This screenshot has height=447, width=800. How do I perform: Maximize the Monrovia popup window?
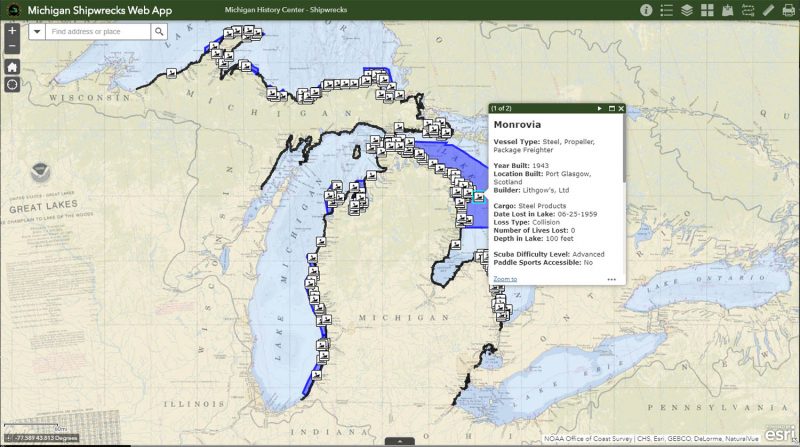[x=611, y=108]
